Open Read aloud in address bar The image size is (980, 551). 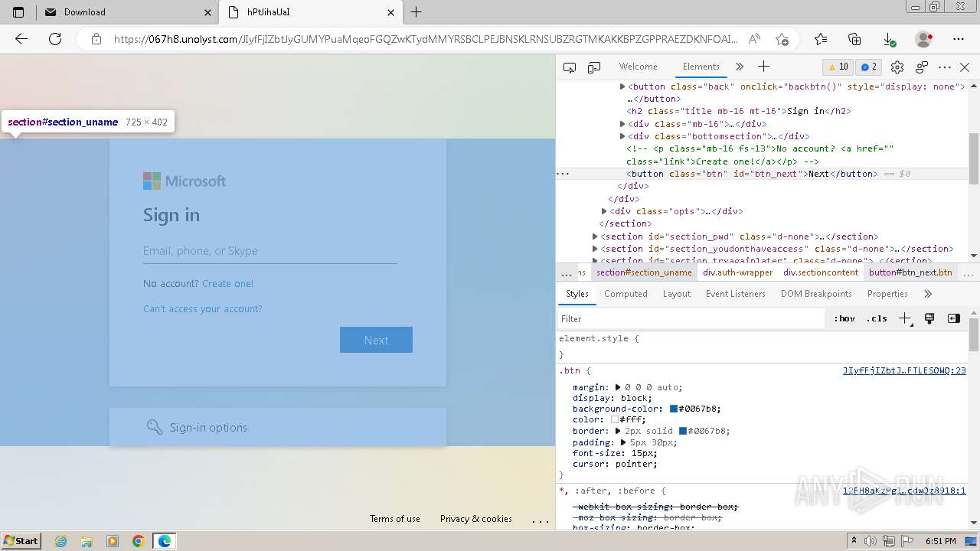[x=754, y=39]
